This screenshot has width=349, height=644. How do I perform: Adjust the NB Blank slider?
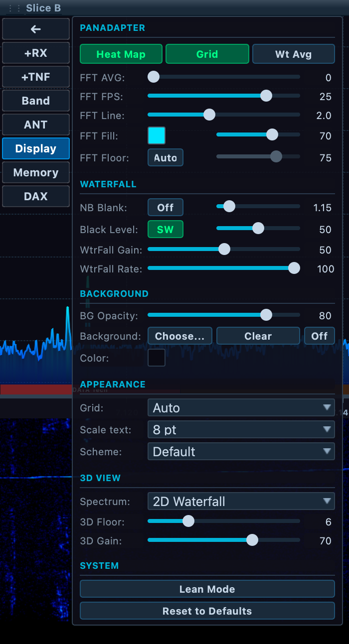(258, 206)
